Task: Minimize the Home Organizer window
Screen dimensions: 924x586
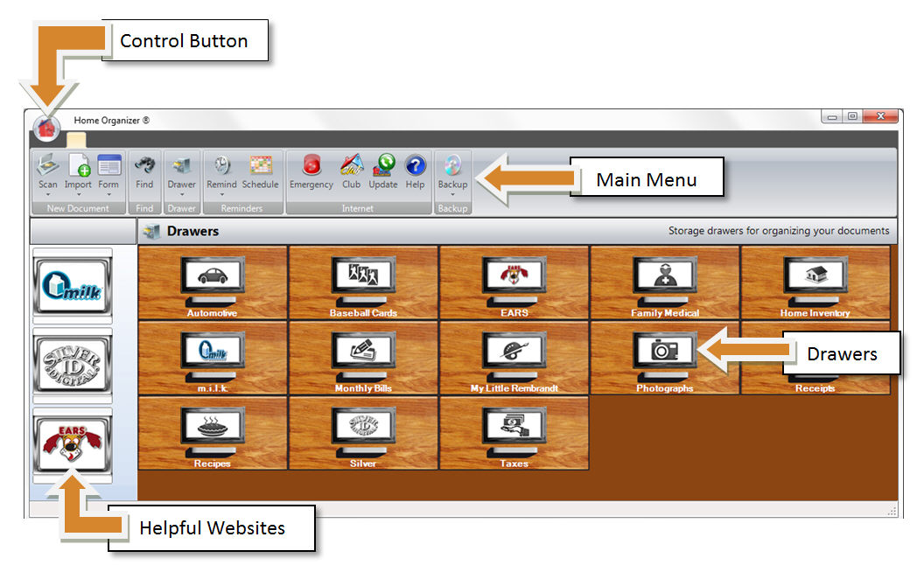Action: pos(832,116)
